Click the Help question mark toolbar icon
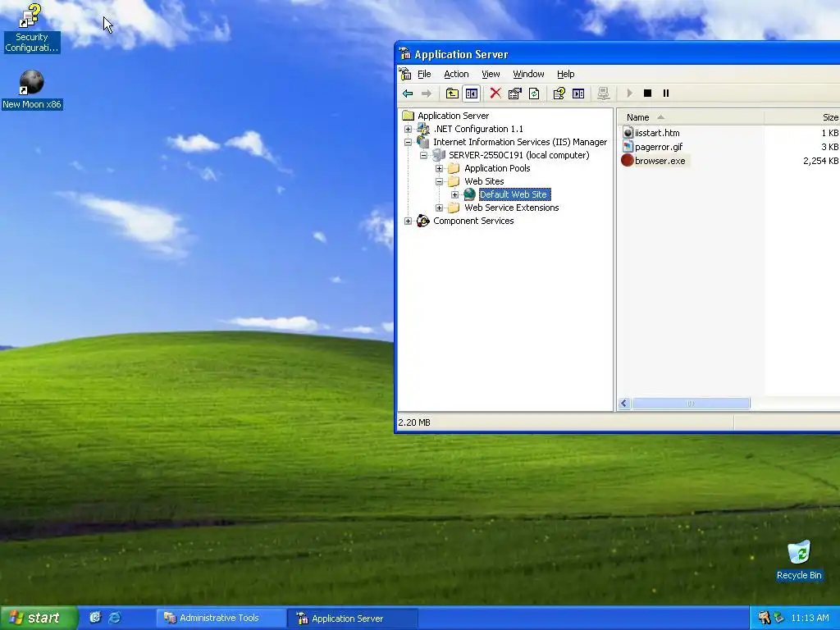The height and width of the screenshot is (630, 840). pyautogui.click(x=559, y=94)
